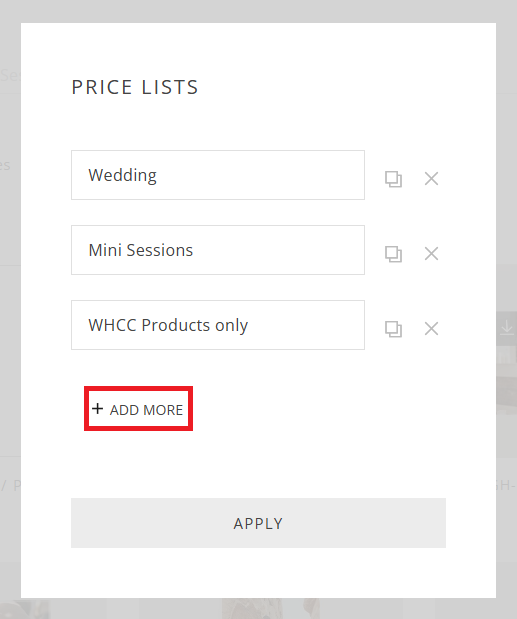This screenshot has height=619, width=517.
Task: Duplicate the WHCC Products only list
Action: point(393,329)
